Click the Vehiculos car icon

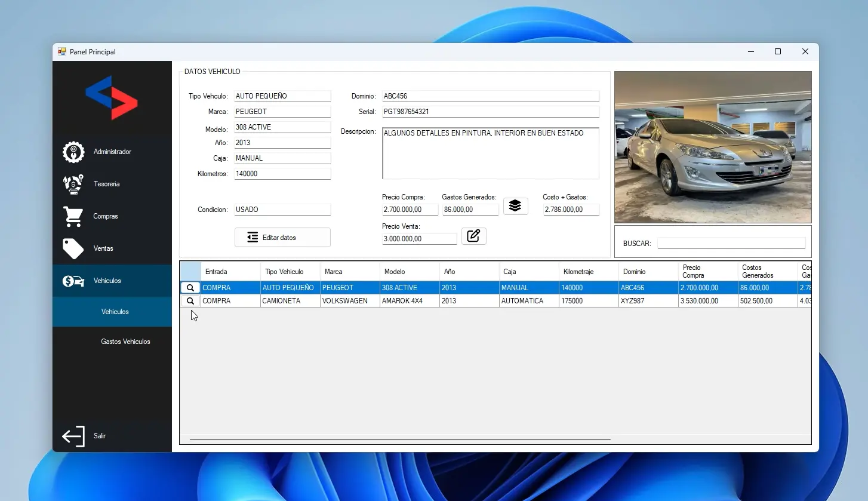pos(73,281)
